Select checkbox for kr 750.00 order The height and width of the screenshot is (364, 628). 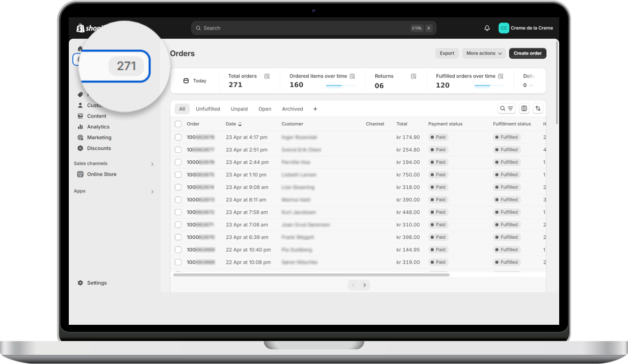pyautogui.click(x=178, y=175)
